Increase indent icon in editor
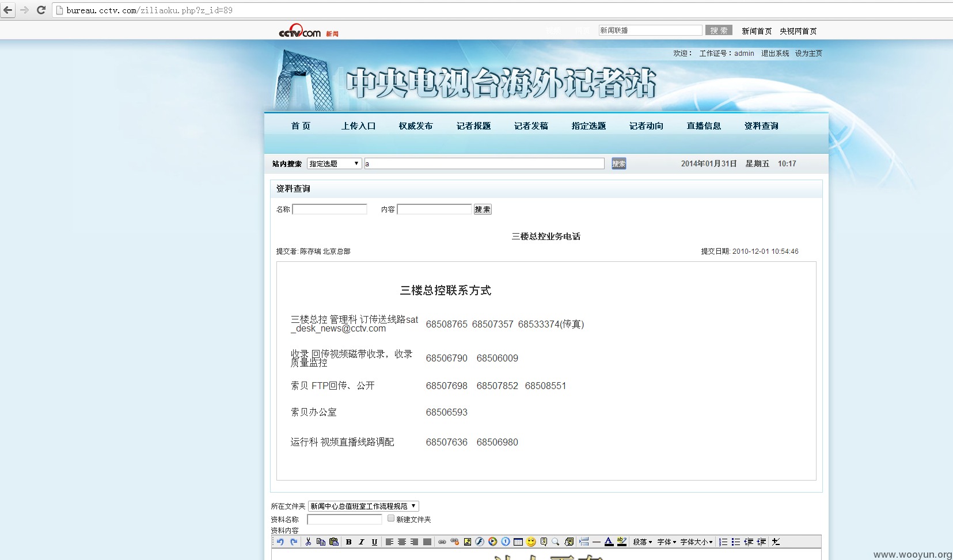Image resolution: width=953 pixels, height=560 pixels. tap(761, 542)
